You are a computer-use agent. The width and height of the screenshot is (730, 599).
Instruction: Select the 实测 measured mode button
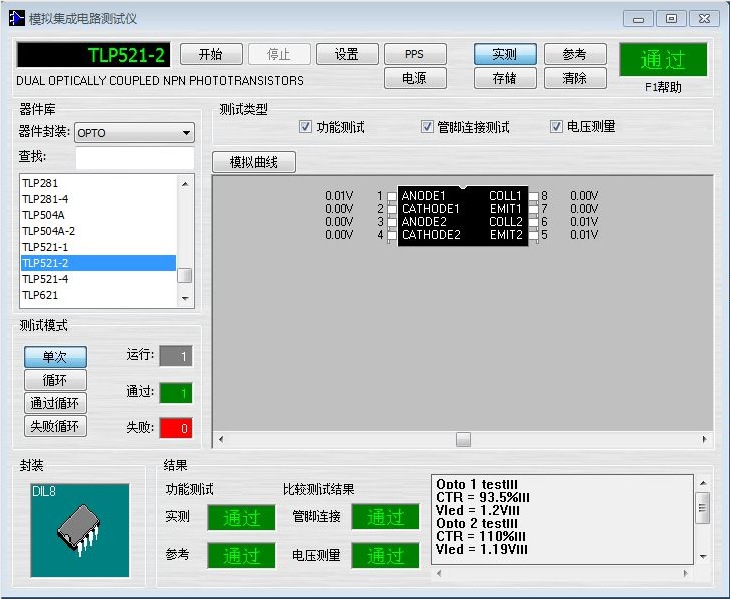(505, 54)
